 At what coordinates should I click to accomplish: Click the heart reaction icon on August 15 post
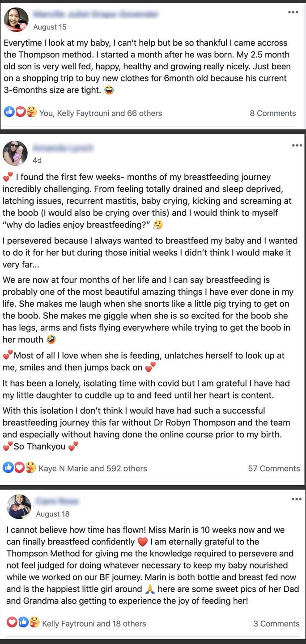(21, 112)
